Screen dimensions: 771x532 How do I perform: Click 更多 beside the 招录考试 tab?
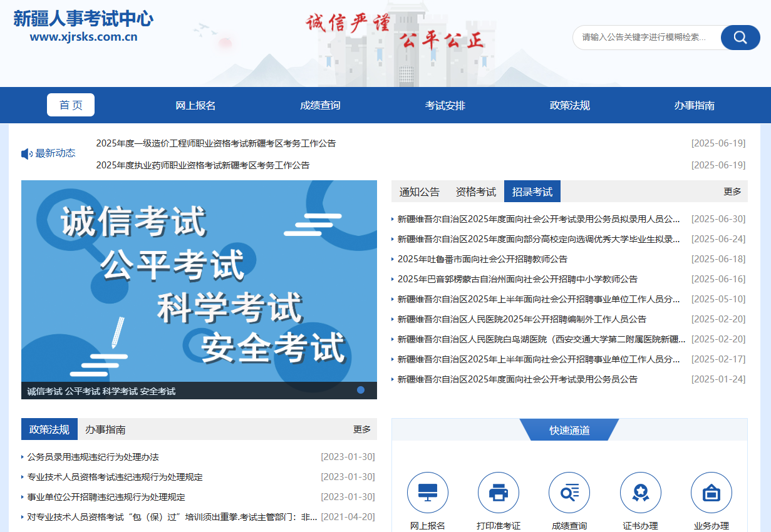pos(732,192)
